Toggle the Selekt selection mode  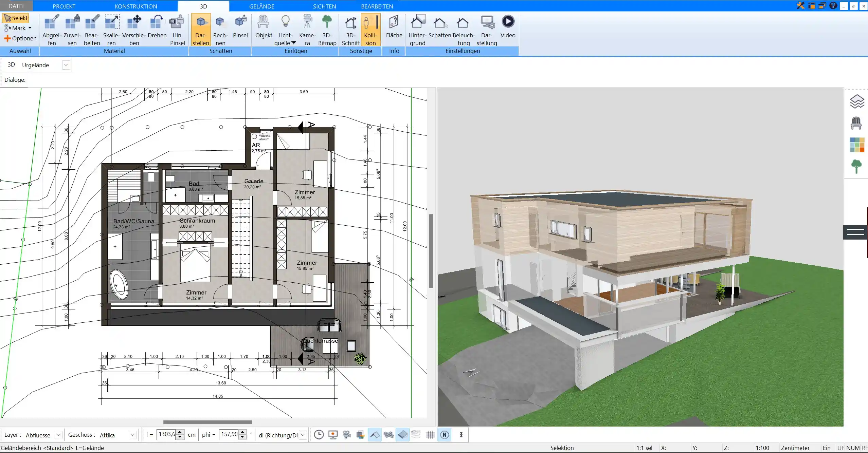click(16, 18)
